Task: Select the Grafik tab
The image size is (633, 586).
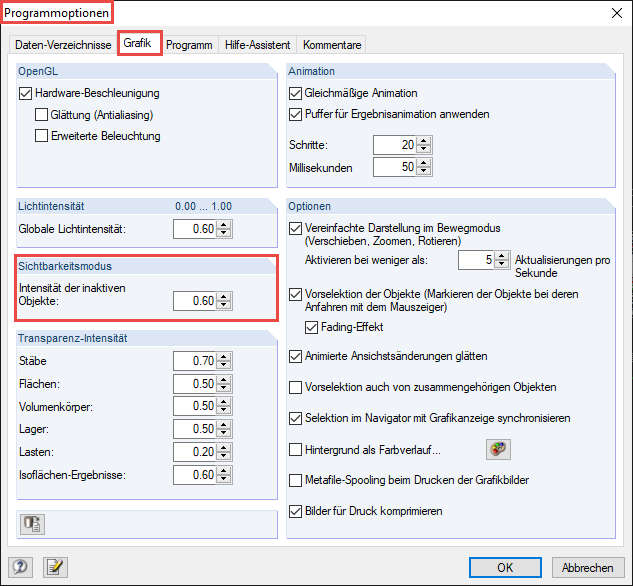Action: (137, 43)
